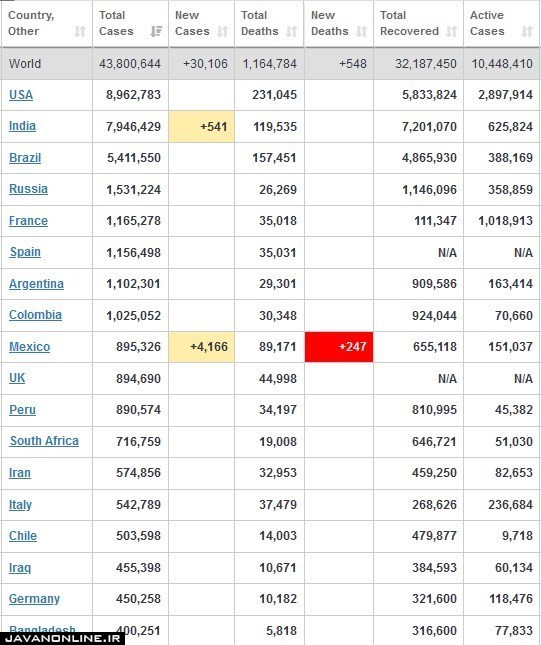Sort table by New Cases arrow icon
The width and height of the screenshot is (541, 645).
(x=223, y=32)
